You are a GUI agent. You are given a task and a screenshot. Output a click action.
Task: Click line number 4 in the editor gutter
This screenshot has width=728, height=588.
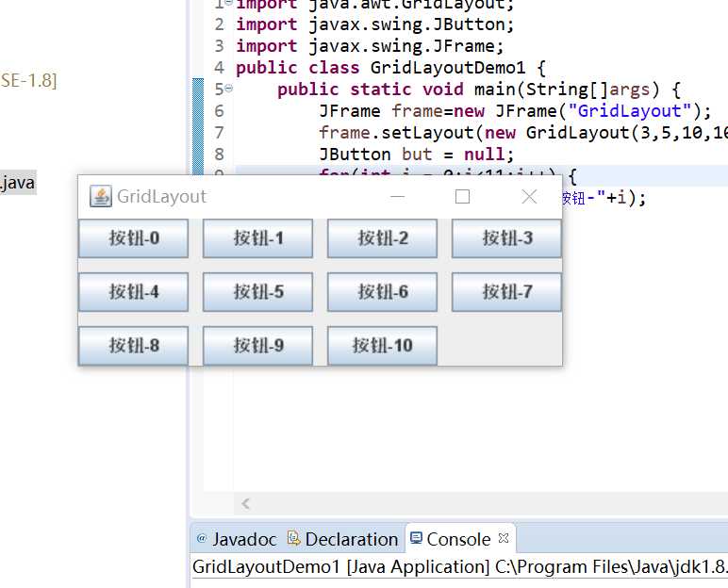coord(219,68)
